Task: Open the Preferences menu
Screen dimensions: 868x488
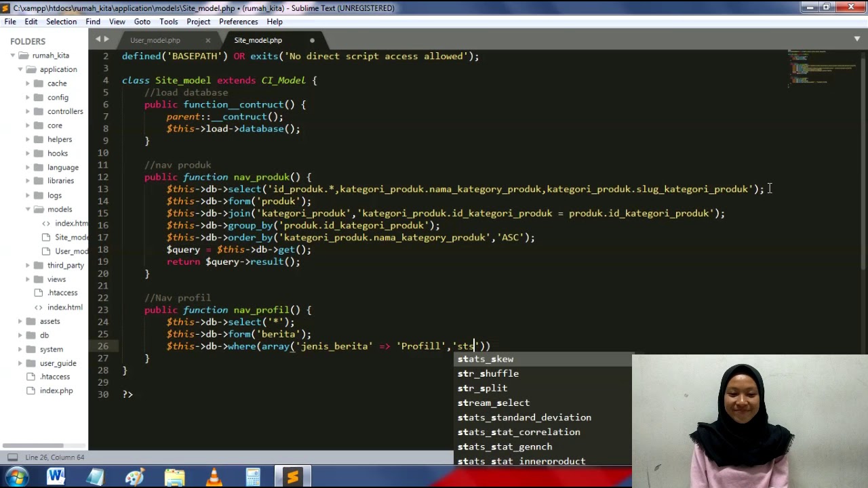Action: pyautogui.click(x=239, y=22)
